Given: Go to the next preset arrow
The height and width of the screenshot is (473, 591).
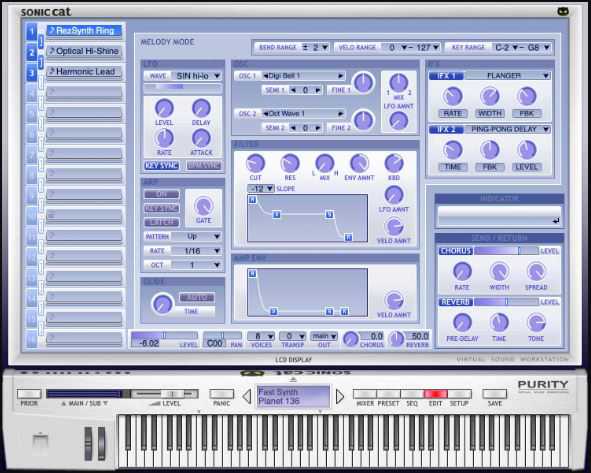Looking at the screenshot, I should point(340,396).
